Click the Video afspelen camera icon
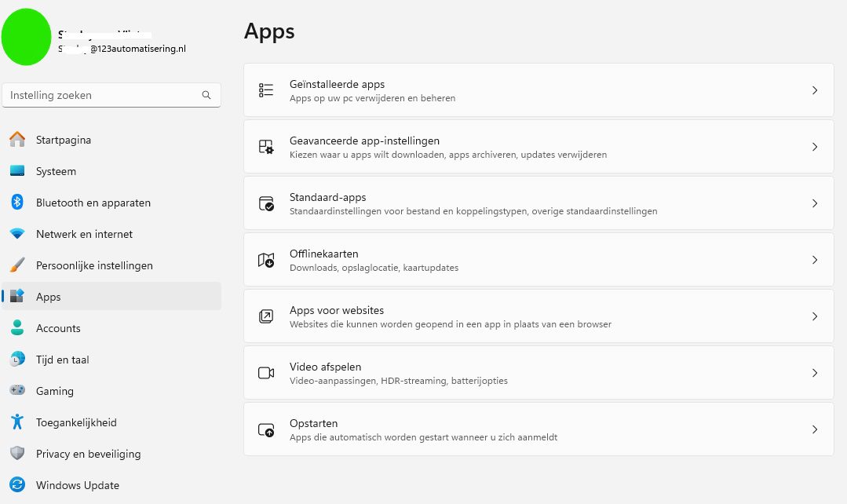 [x=267, y=372]
